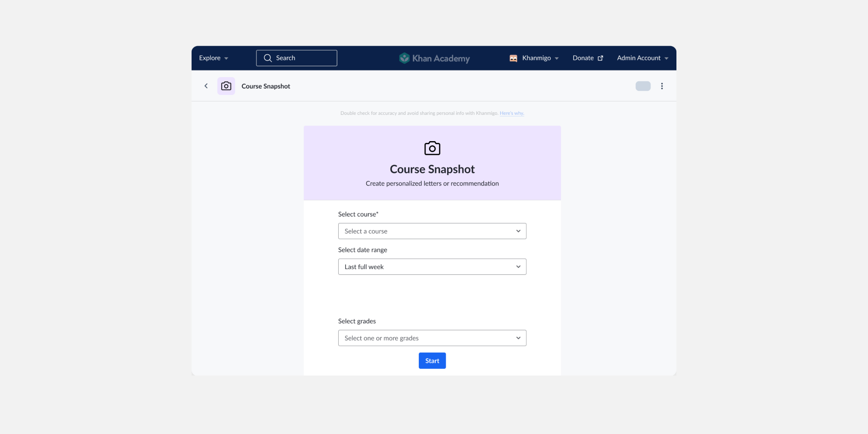Click the magnifying glass search icon
Screen dimensions: 868x434
point(267,58)
